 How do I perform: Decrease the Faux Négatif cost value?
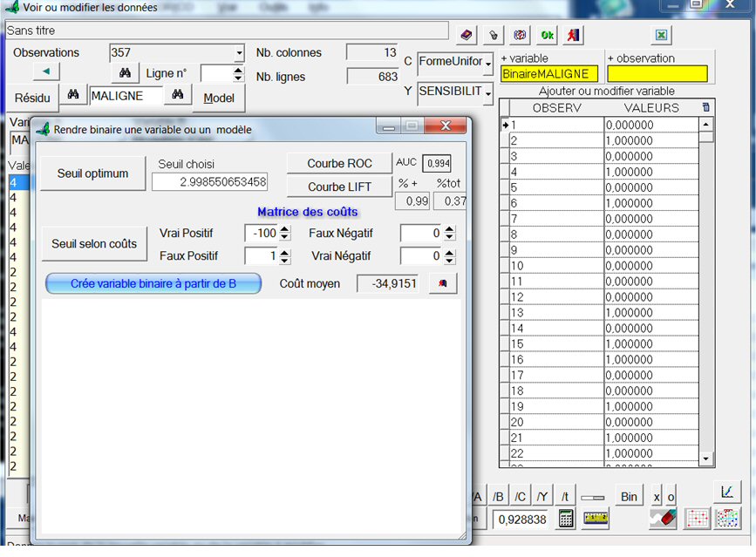coord(449,237)
